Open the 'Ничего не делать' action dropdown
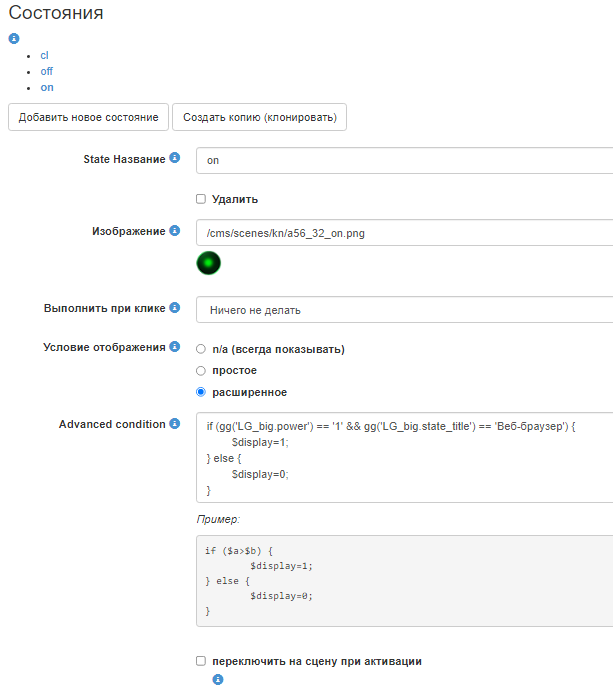The image size is (613, 697). click(404, 310)
